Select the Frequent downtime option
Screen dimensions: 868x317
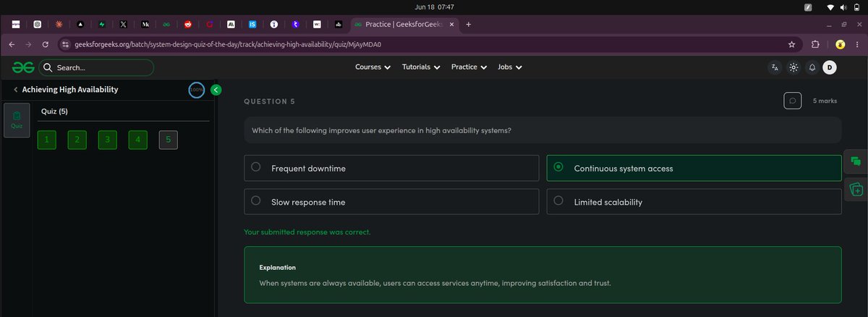point(391,168)
